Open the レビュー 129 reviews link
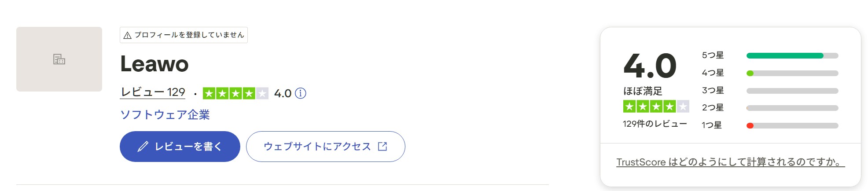The height and width of the screenshot is (191, 868). click(153, 92)
